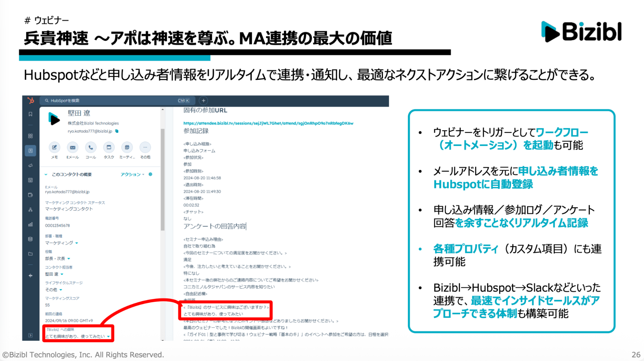Open the その他 more-actions icon
This screenshot has width=644, height=361.
145,147
